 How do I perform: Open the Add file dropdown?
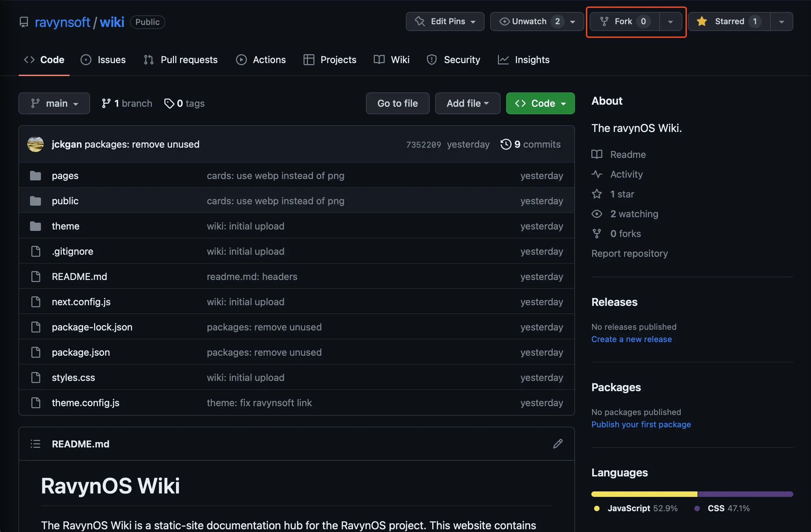[468, 103]
